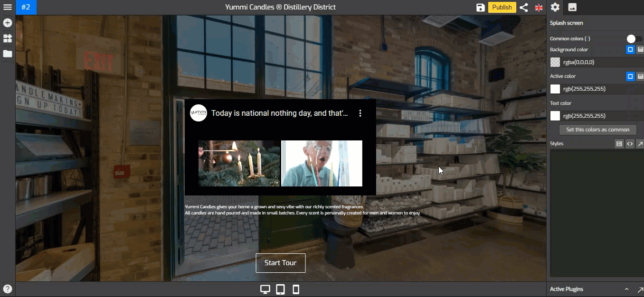Click the 'Splash screen' panel heading

pos(566,23)
